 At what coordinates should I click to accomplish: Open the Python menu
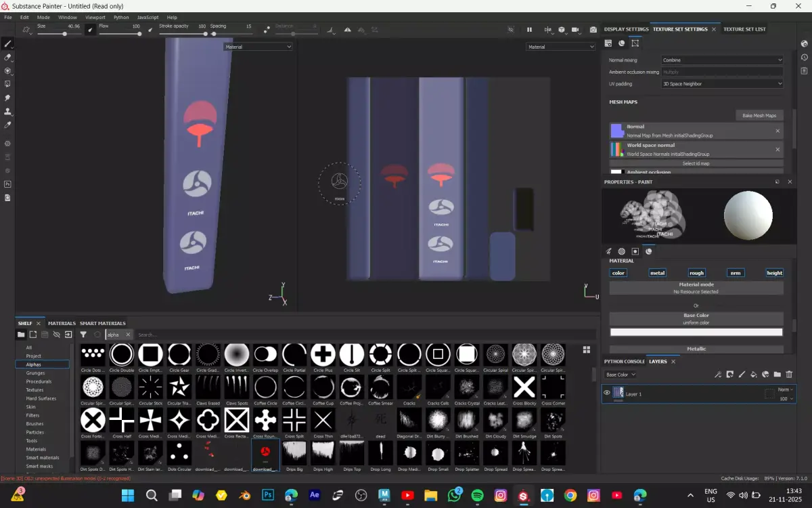click(121, 17)
